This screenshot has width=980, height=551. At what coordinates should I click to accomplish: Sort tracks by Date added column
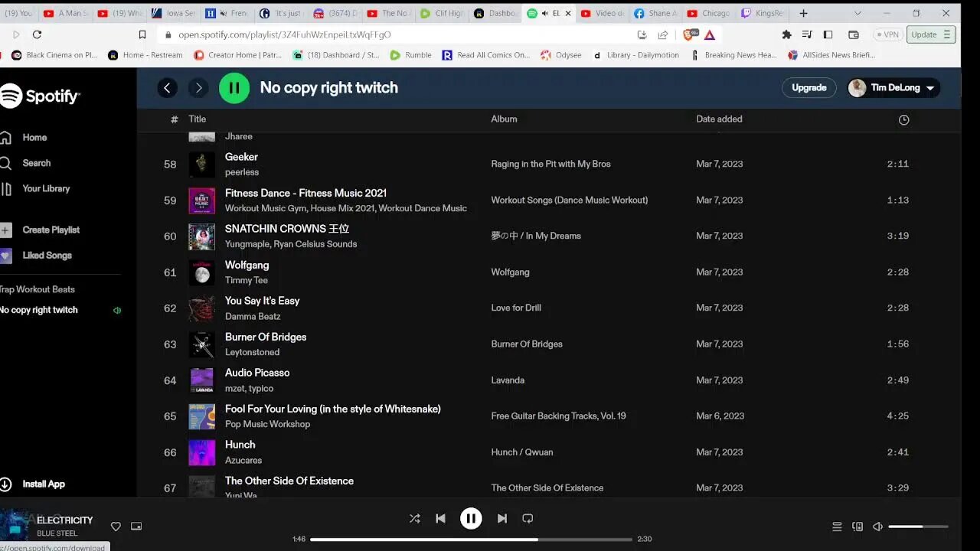pyautogui.click(x=719, y=119)
